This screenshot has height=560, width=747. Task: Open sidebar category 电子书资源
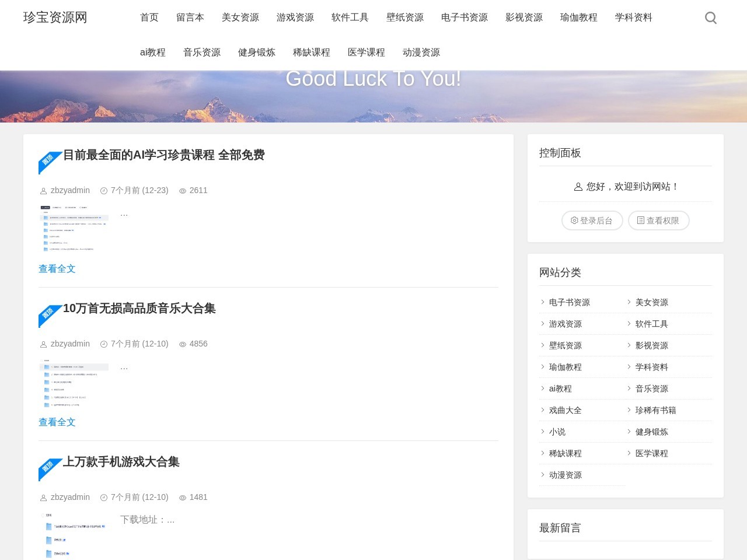click(x=570, y=302)
